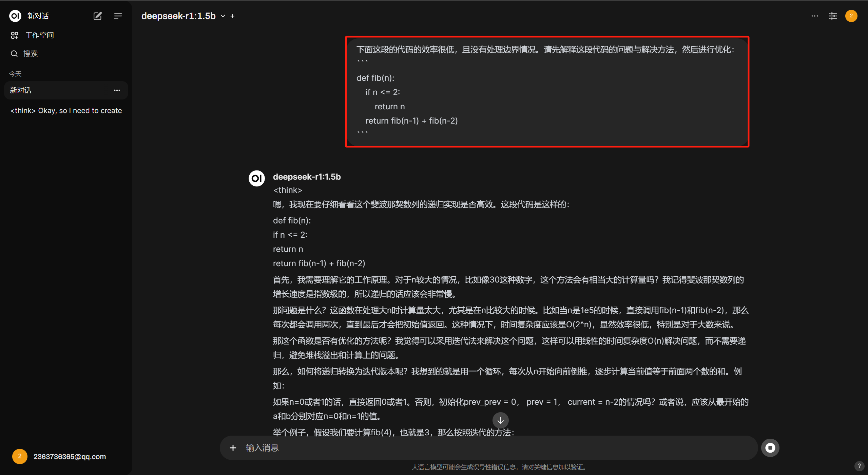Open the 工作空间 workspace
This screenshot has width=868, height=475.
[x=33, y=35]
